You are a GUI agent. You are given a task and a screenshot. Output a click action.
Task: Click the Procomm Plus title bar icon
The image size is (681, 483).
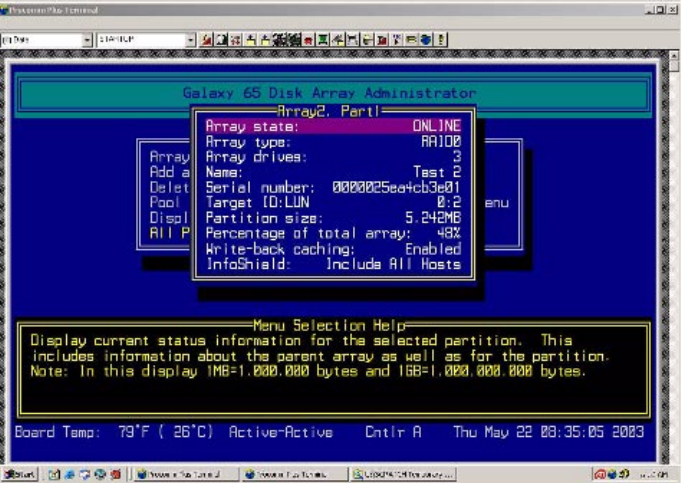point(6,9)
